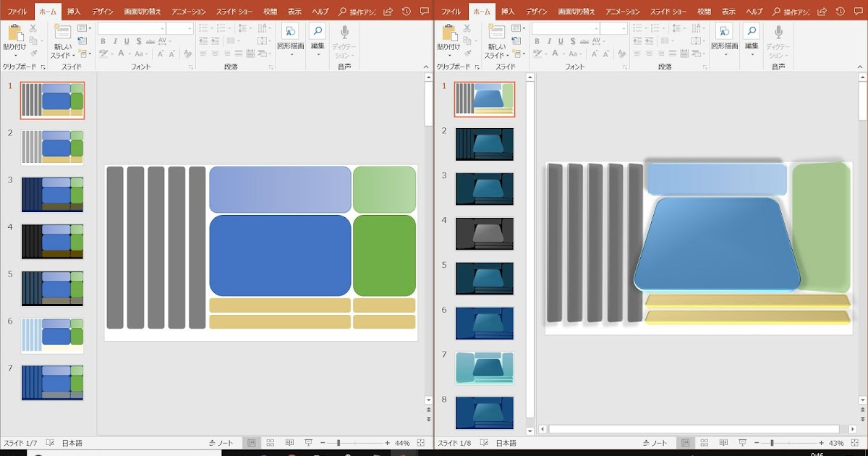Viewport: 868px width, 456px height.
Task: Click the Paste icon in left window
Action: [14, 33]
